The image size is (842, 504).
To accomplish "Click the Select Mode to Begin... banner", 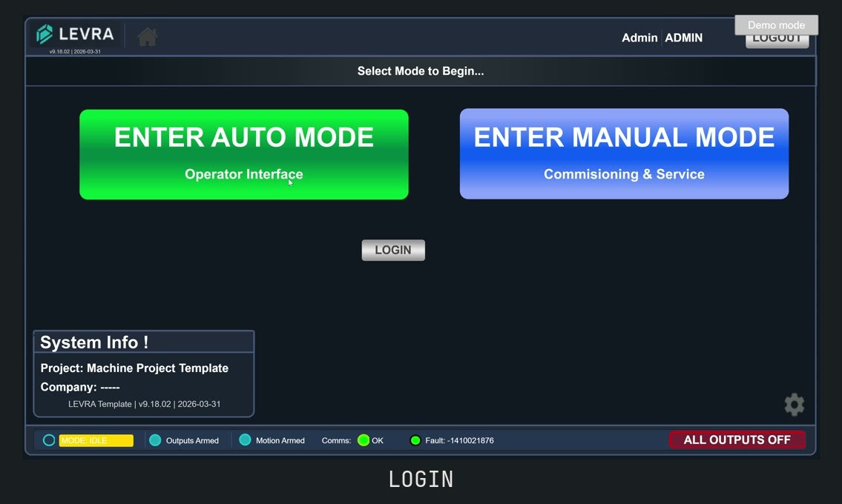I will 421,71.
